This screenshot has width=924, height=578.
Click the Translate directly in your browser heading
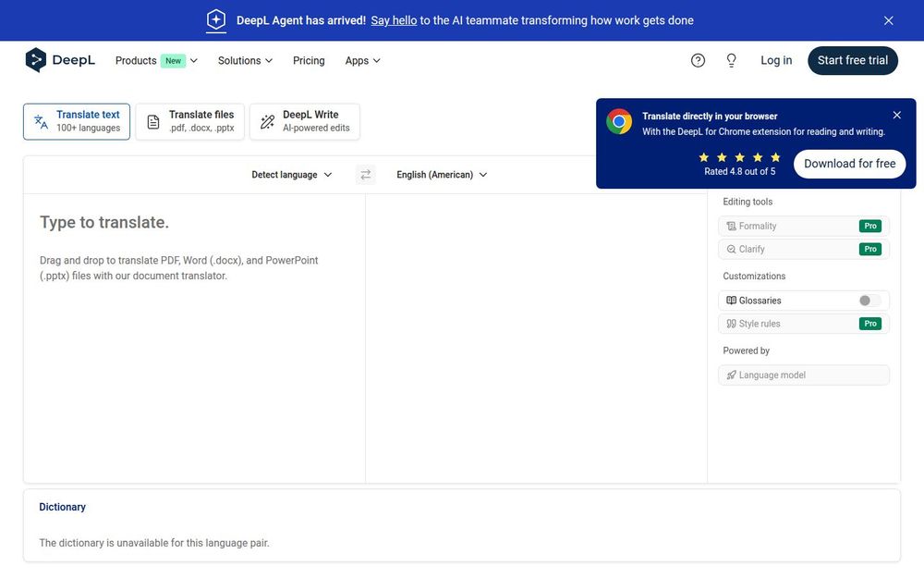[710, 117]
